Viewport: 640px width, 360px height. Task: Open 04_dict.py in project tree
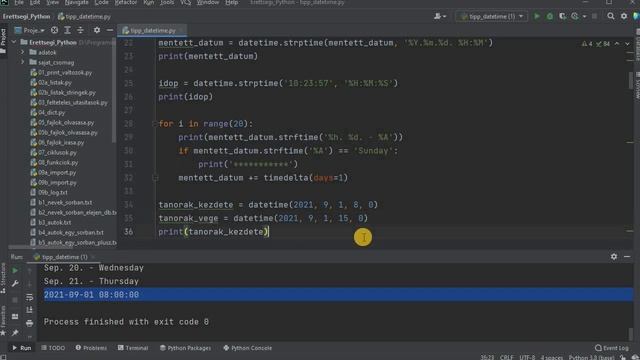tap(48, 112)
